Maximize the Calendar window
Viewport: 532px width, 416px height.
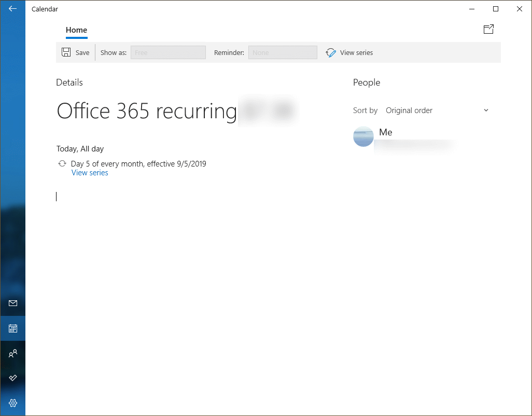click(496, 9)
